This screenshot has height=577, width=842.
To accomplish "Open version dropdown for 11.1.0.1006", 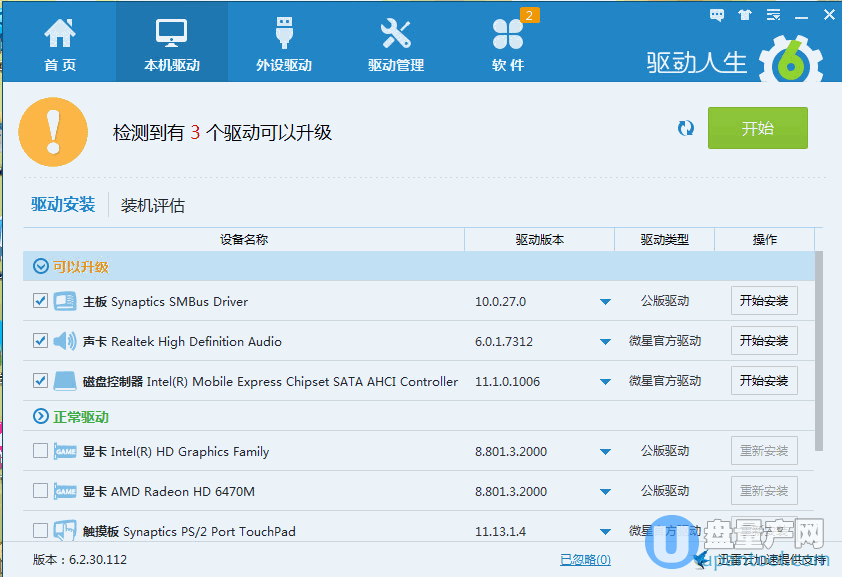I will pos(605,382).
